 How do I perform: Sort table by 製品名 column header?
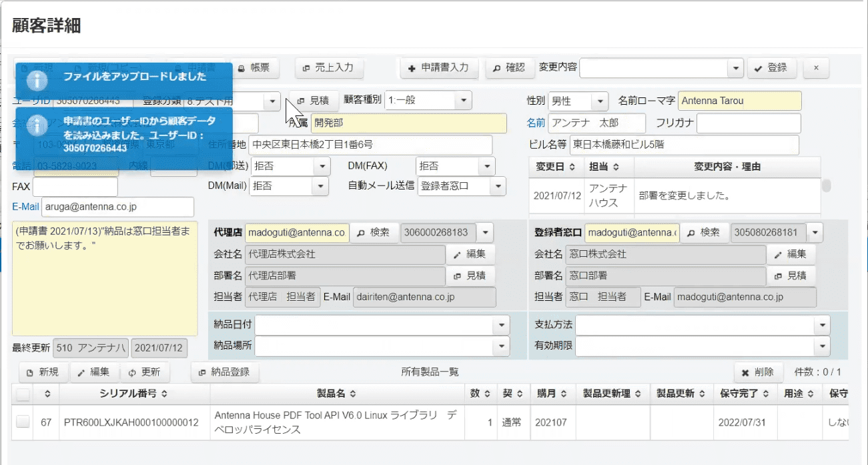[336, 394]
